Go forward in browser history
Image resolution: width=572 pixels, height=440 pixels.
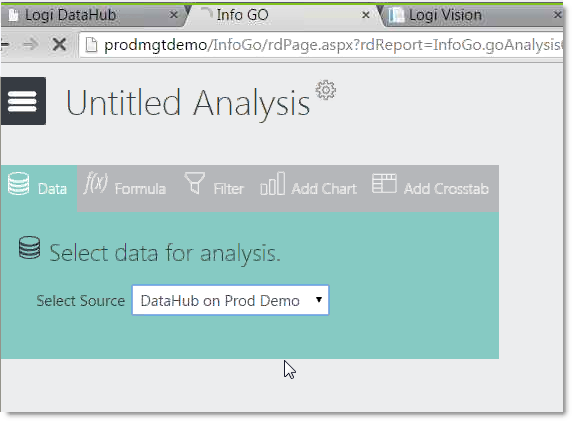click(x=31, y=45)
